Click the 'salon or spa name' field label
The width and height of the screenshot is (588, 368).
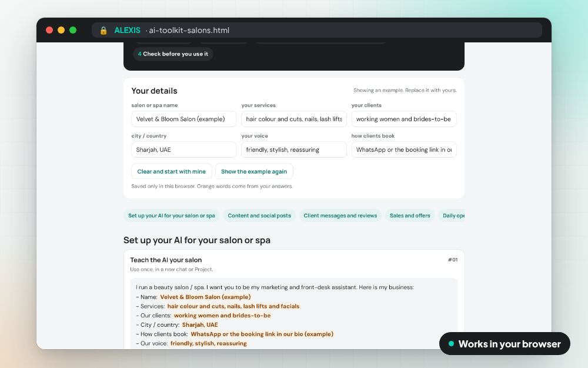(x=155, y=105)
